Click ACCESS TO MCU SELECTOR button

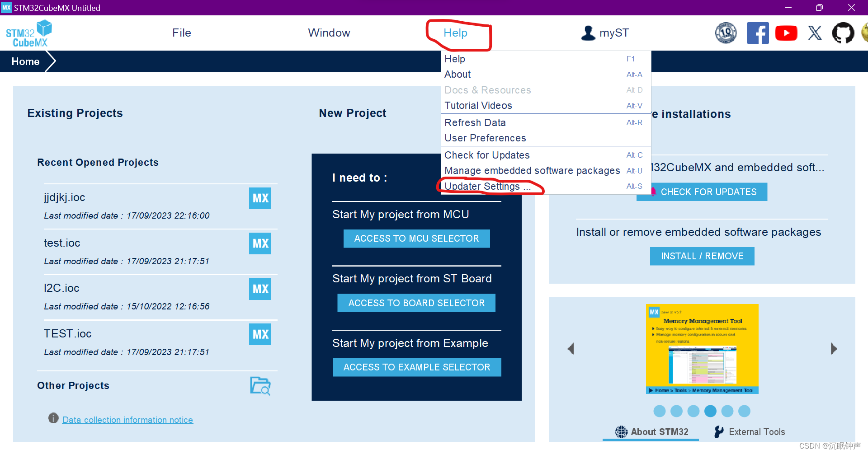point(416,239)
